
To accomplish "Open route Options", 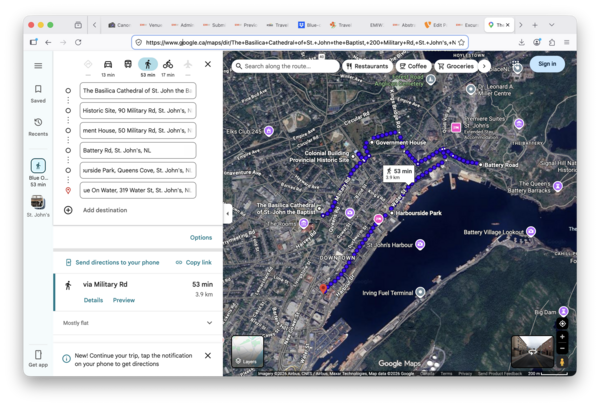I will pyautogui.click(x=201, y=238).
